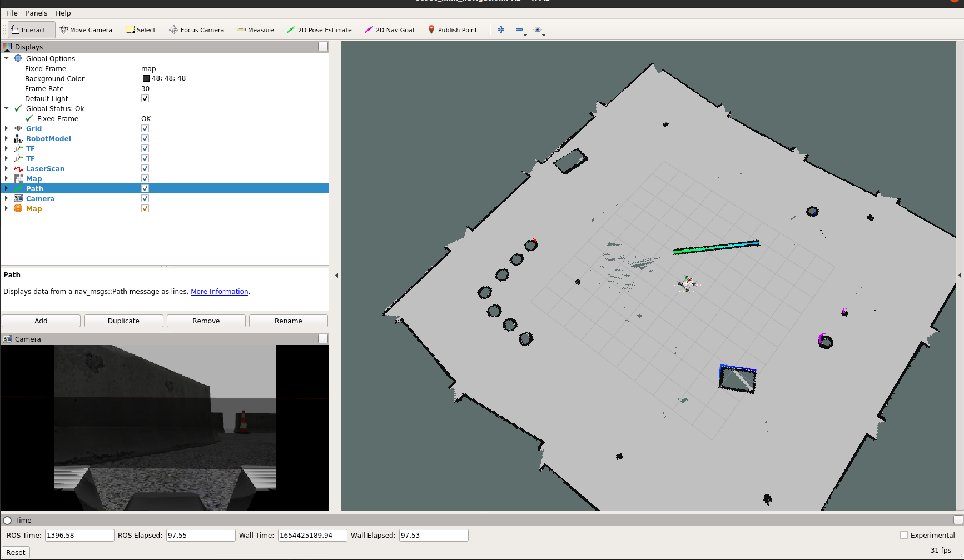Choose the Measure tool
Screen dimensions: 964x560
point(255,30)
